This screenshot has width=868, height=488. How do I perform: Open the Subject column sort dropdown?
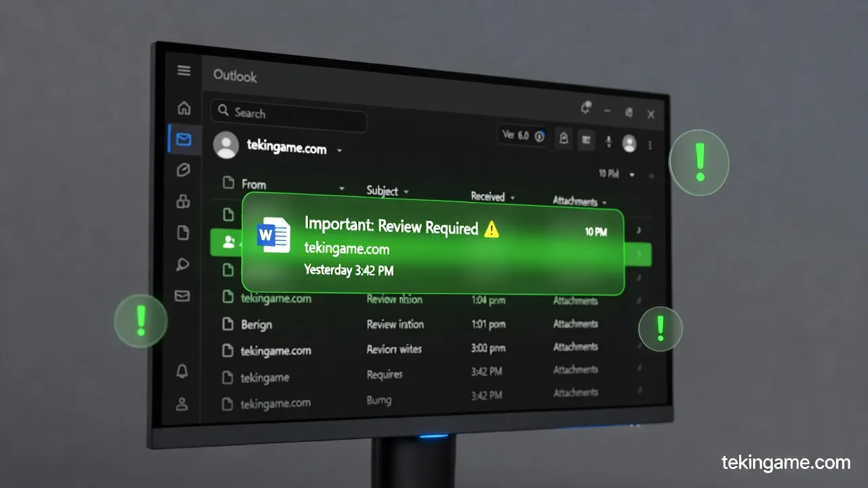pyautogui.click(x=406, y=192)
